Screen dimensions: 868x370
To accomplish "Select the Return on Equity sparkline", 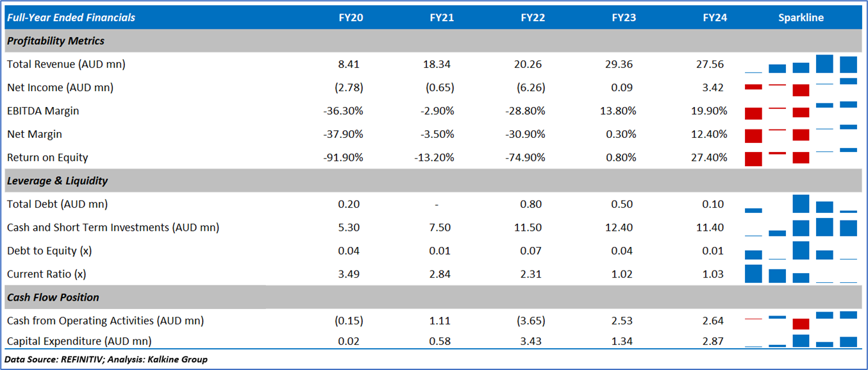I will point(801,158).
